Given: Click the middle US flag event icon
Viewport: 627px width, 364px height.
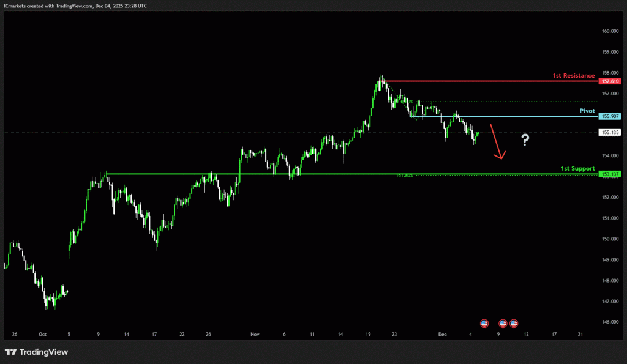Looking at the screenshot, I should [503, 322].
